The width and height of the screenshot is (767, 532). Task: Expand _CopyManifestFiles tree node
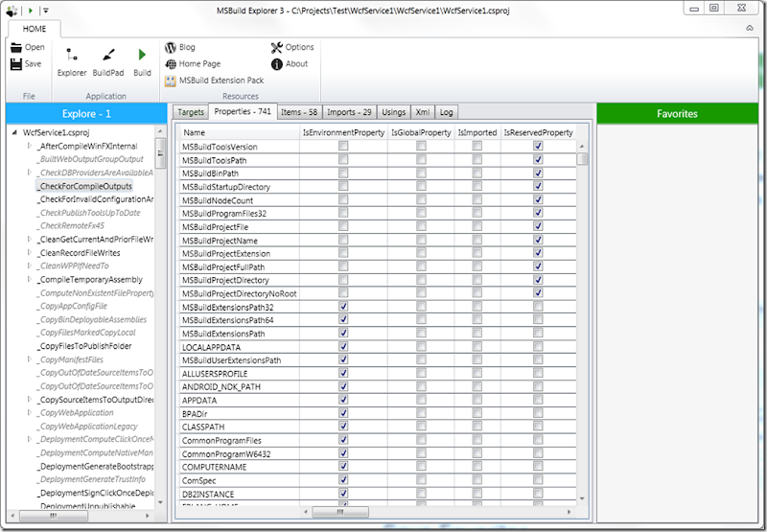pos(30,359)
